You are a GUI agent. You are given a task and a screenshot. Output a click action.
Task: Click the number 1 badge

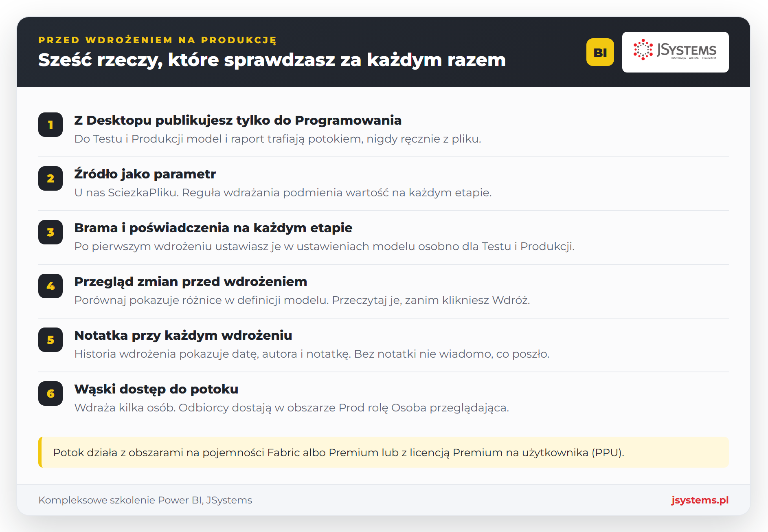point(50,125)
